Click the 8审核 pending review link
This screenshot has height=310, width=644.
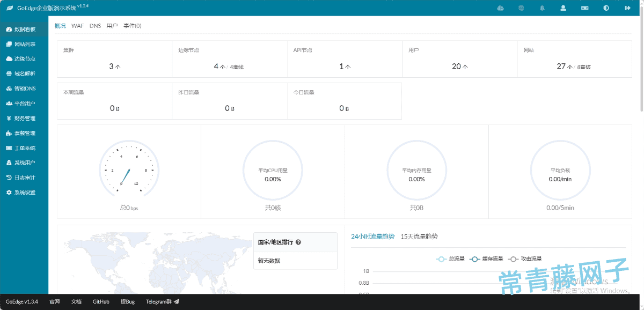tap(584, 67)
